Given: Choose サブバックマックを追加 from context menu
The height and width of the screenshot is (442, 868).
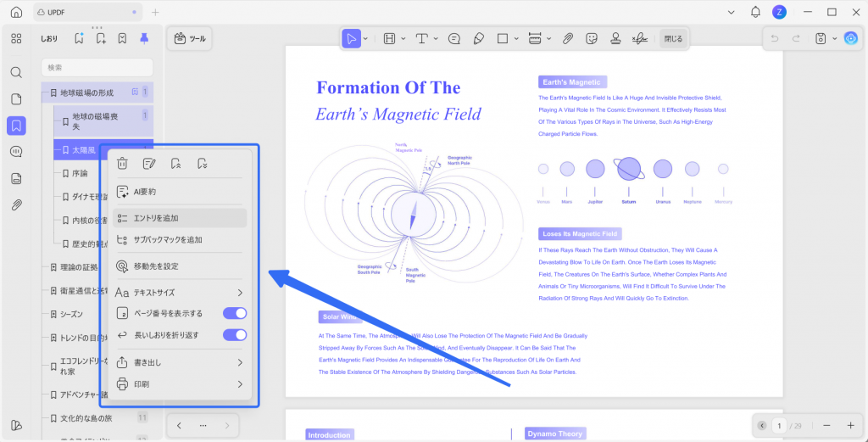Looking at the screenshot, I should pos(180,240).
